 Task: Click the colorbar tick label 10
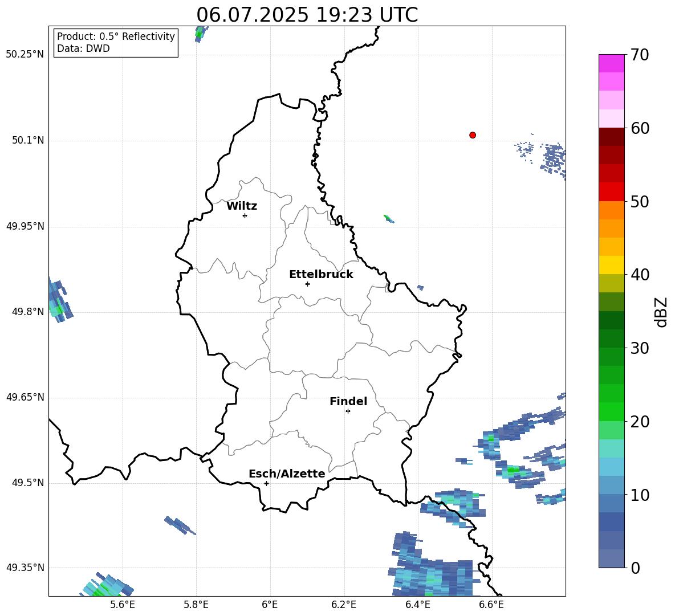(640, 495)
